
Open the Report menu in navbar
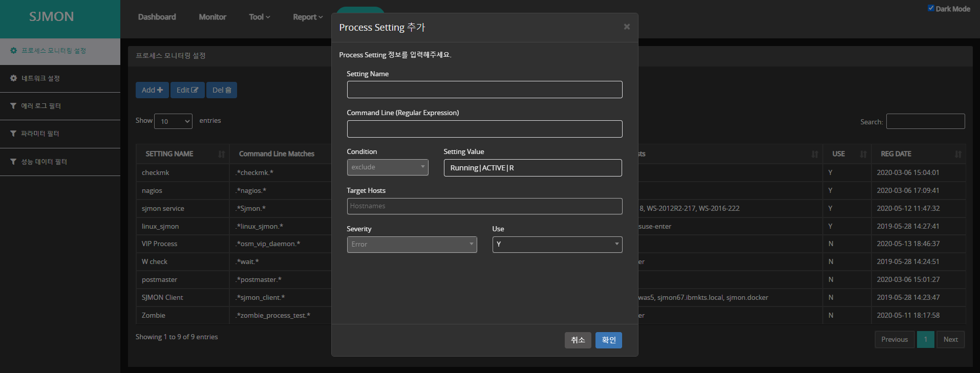coord(307,17)
